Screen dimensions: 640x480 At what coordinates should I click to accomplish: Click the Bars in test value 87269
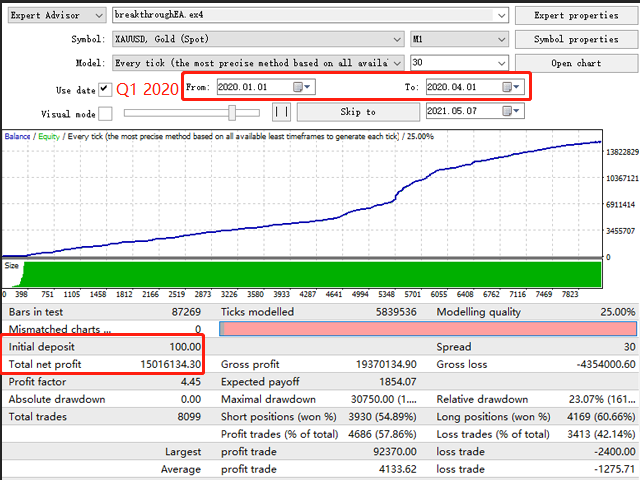(186, 312)
